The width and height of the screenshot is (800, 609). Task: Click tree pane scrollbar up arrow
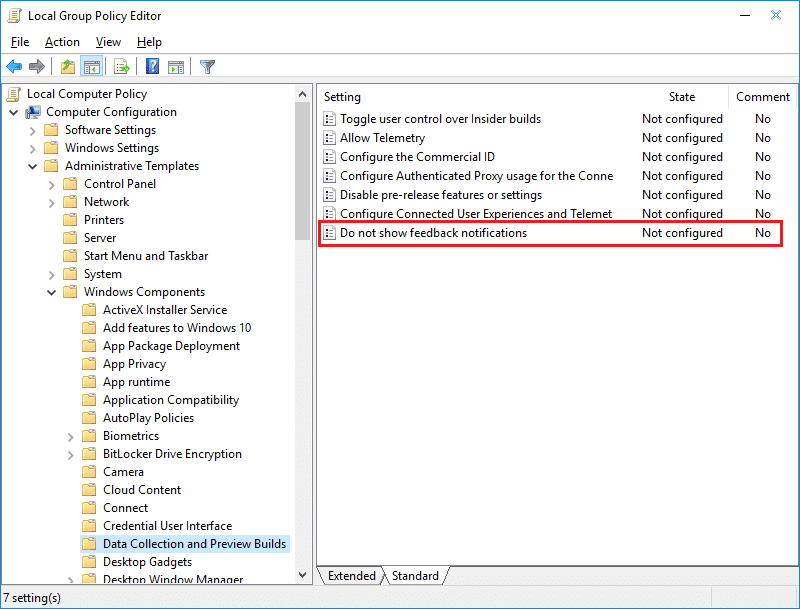302,94
